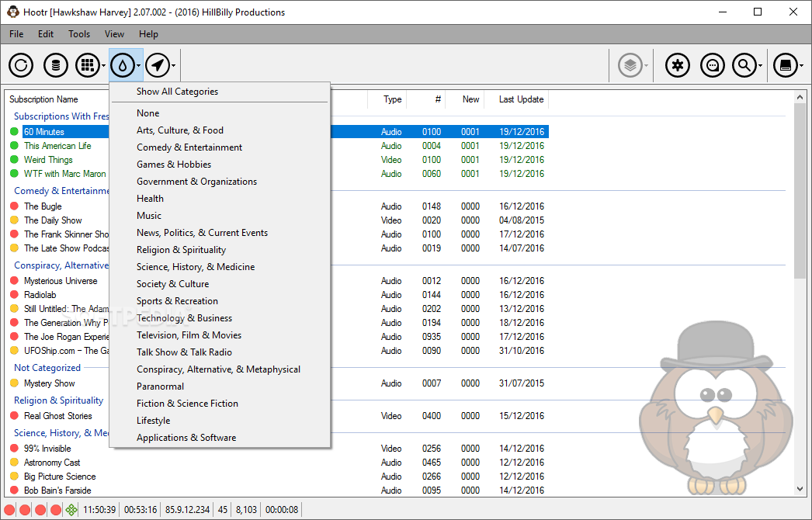
Task: Choose Science, History, & Medicine menu entry
Action: click(220, 267)
